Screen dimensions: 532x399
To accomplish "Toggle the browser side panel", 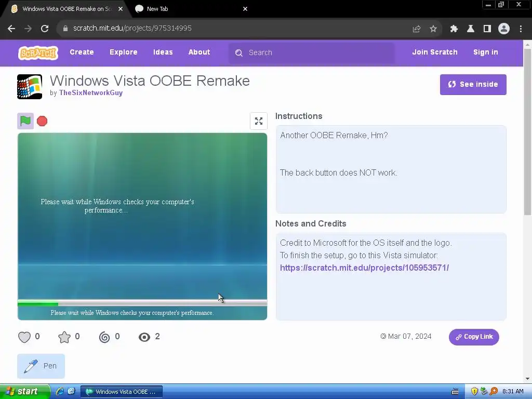I will tap(487, 29).
